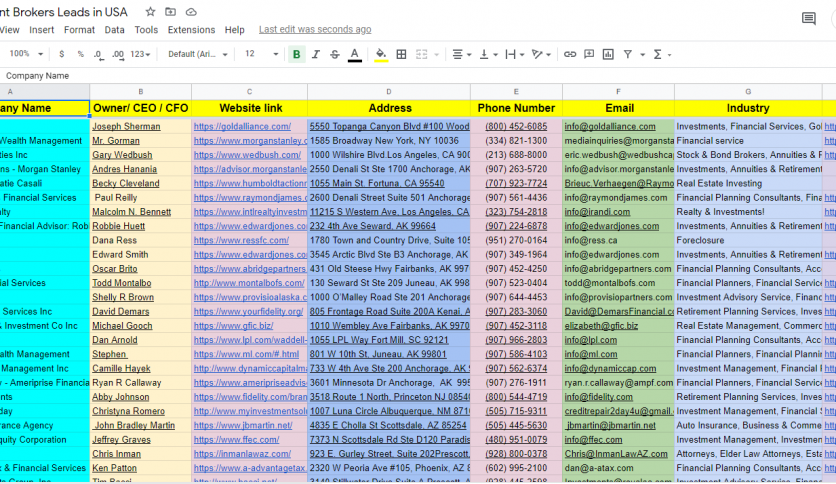The width and height of the screenshot is (836, 484).
Task: Select the (602) 995-2100 phone cell
Action: point(516,468)
